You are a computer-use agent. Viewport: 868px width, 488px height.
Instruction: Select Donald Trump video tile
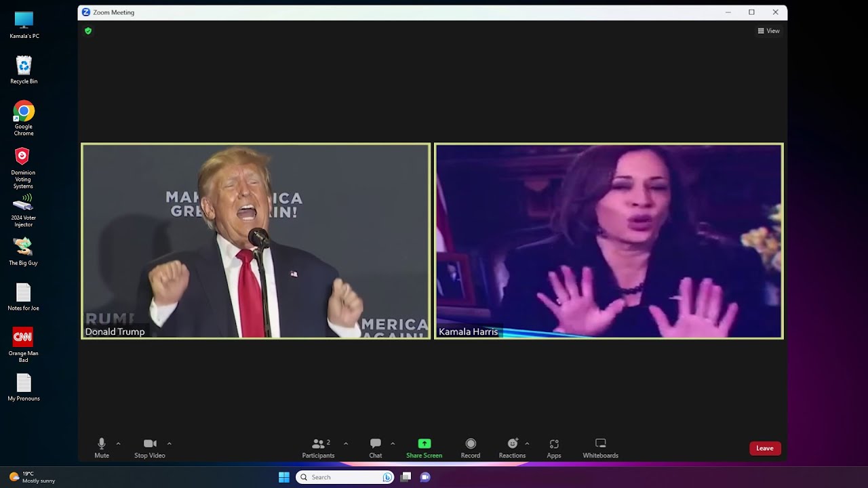pos(256,241)
